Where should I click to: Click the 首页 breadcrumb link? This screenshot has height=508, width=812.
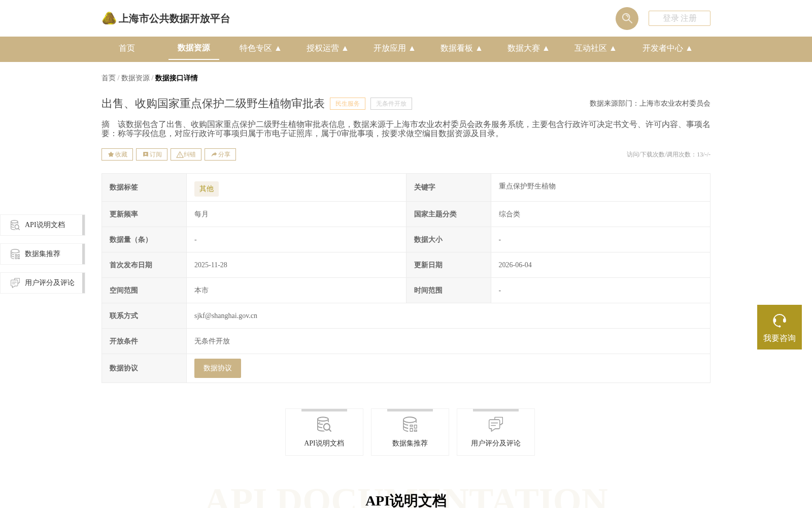click(x=109, y=78)
